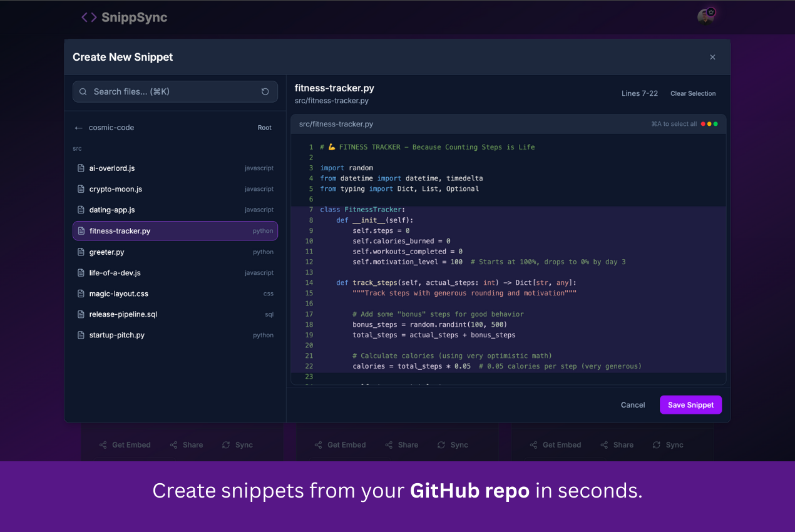Click the Cancel button

[x=632, y=405]
